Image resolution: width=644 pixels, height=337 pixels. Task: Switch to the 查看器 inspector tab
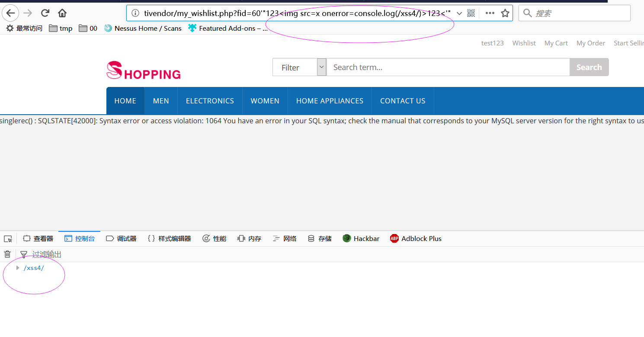38,239
